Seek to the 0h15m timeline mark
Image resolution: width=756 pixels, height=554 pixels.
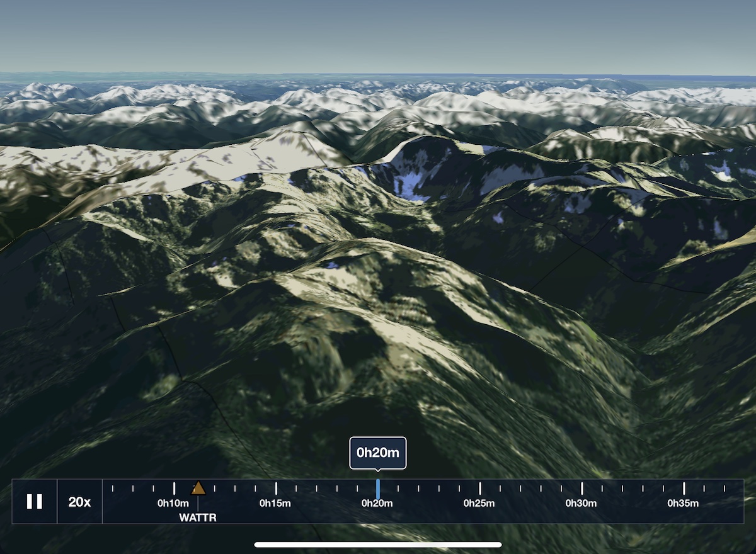pos(276,489)
